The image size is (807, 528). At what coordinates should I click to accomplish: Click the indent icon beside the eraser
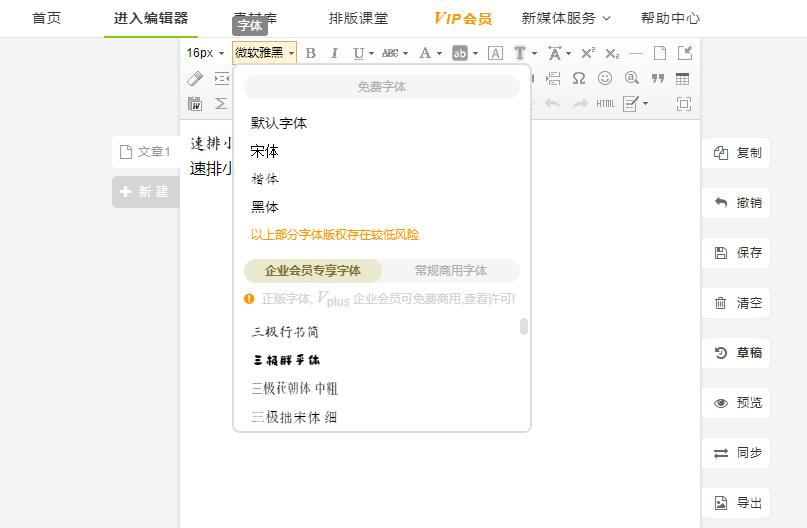pyautogui.click(x=221, y=79)
